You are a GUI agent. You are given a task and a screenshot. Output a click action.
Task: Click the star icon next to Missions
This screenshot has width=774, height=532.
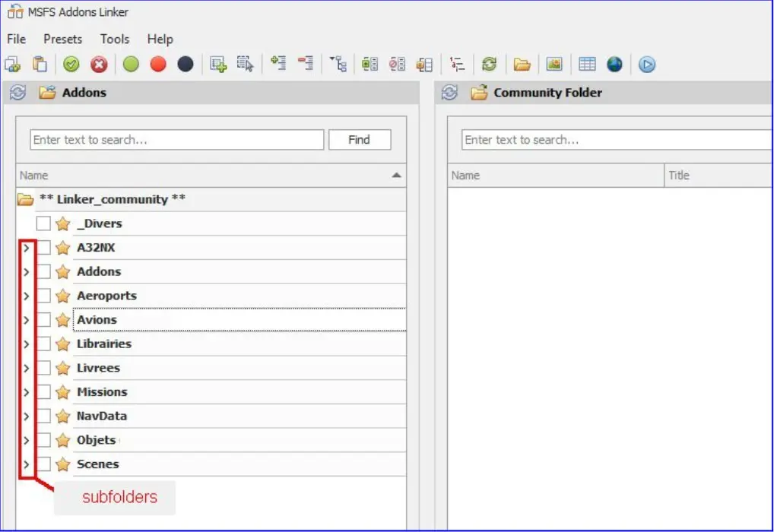[x=62, y=392]
